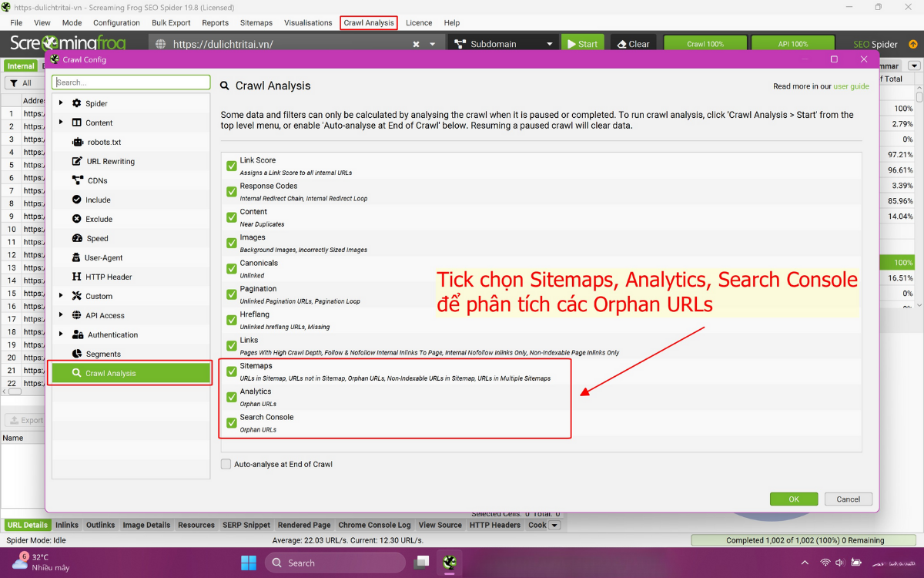This screenshot has height=578, width=924.
Task: Open the Speed gauge icon
Action: (x=77, y=239)
